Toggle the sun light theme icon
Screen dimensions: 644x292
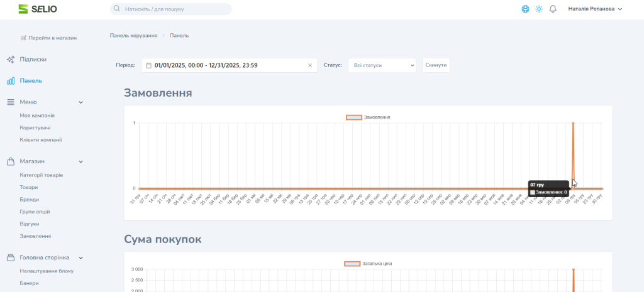pos(539,9)
